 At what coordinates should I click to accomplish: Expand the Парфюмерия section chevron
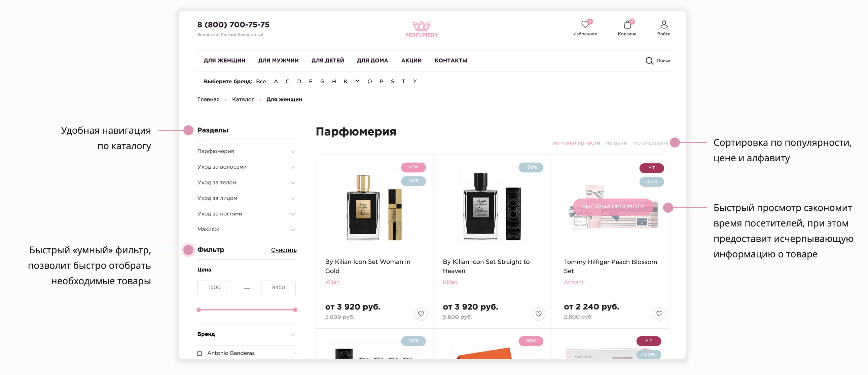coord(293,152)
